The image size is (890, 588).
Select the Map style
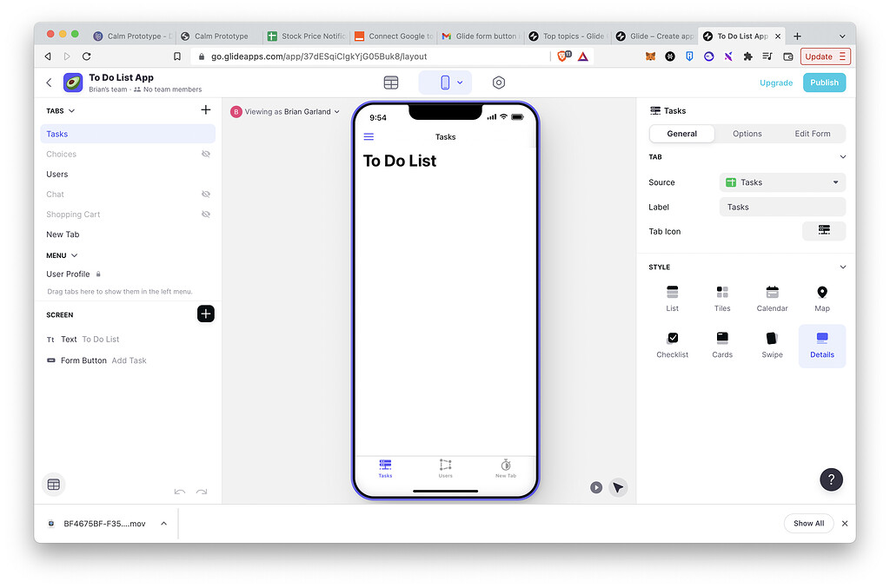pyautogui.click(x=821, y=296)
